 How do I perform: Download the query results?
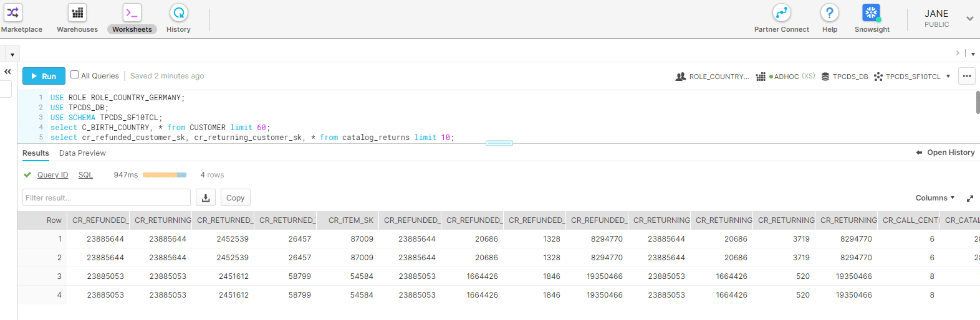tap(206, 197)
